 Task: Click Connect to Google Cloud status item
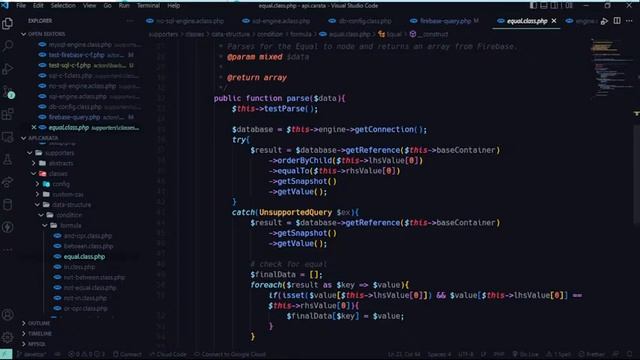[x=229, y=354]
